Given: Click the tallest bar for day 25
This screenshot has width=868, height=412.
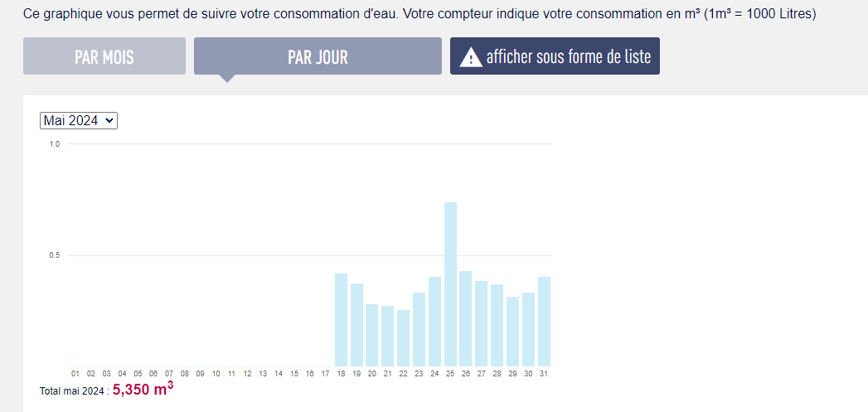Looking at the screenshot, I should tap(451, 284).
